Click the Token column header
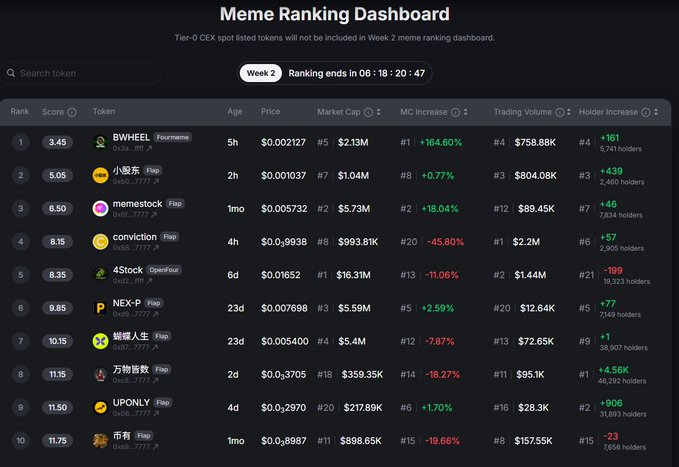The image size is (679, 467). (104, 112)
